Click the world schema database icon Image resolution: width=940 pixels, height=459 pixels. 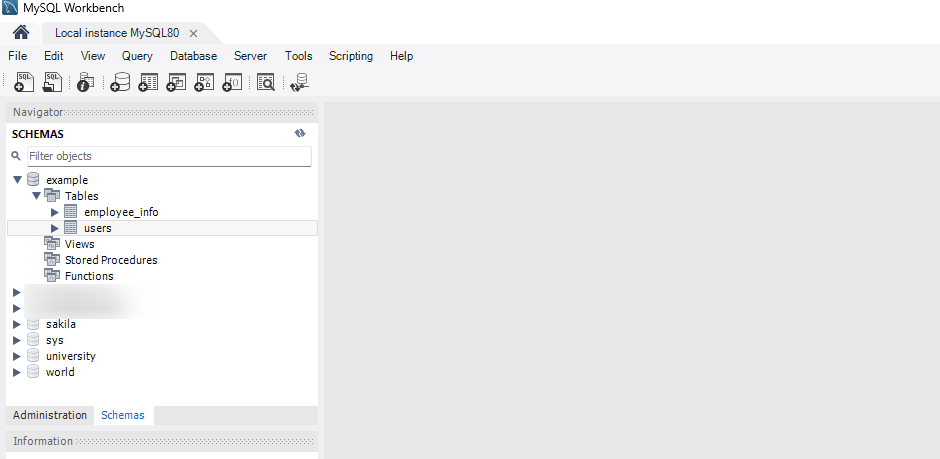33,372
